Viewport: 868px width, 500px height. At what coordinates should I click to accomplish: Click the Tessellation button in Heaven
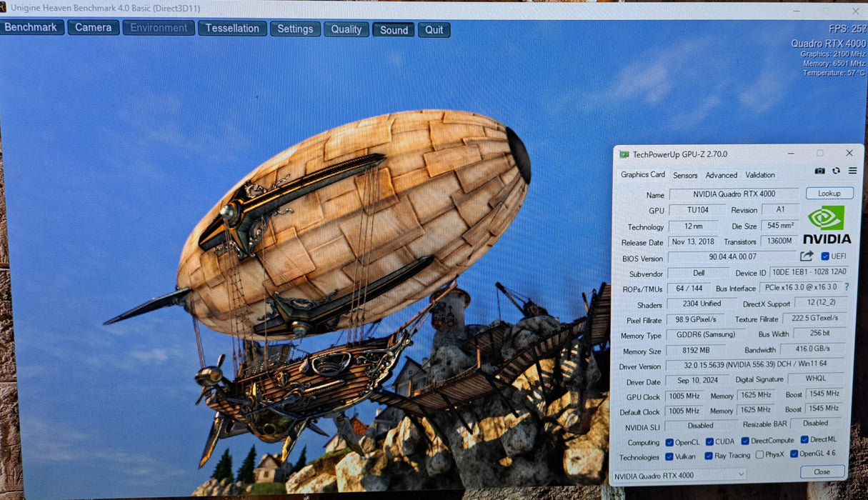[x=232, y=28]
